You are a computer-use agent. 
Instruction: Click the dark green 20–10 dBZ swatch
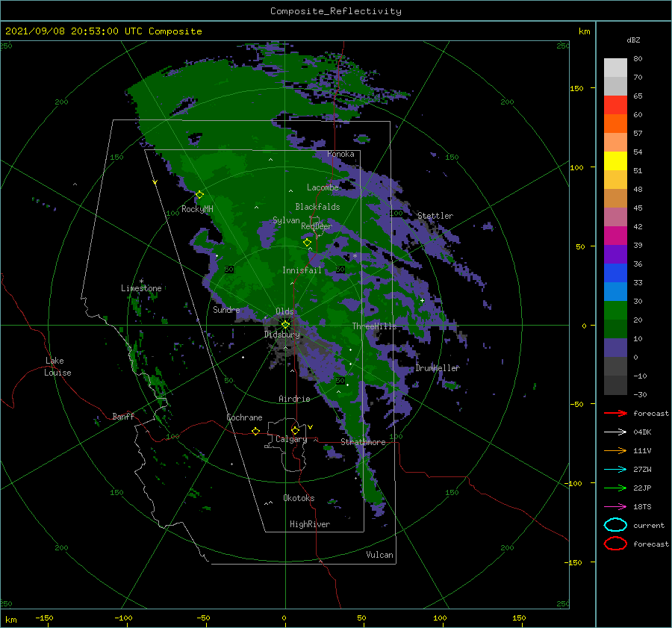(x=615, y=329)
